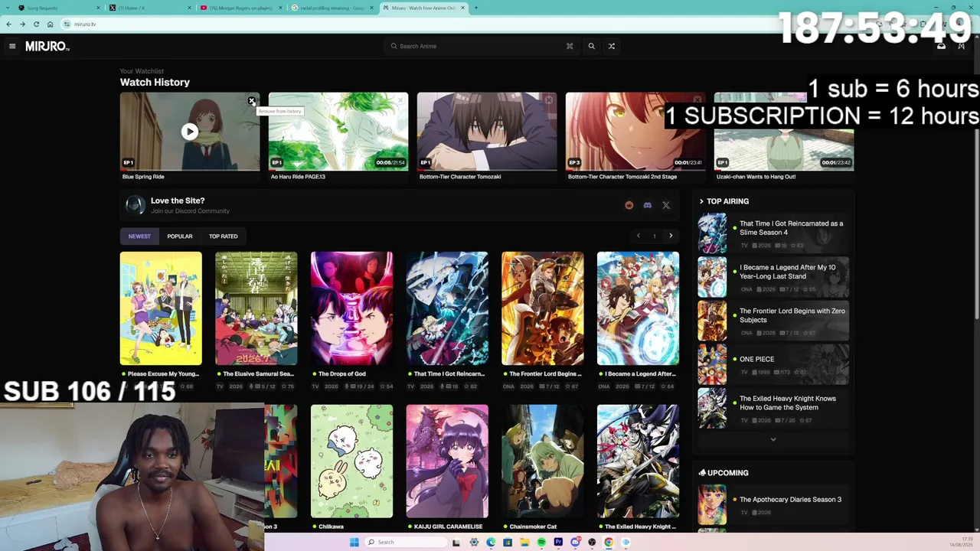Go to browser home page
Screen dimensions: 980x551
(x=50, y=24)
